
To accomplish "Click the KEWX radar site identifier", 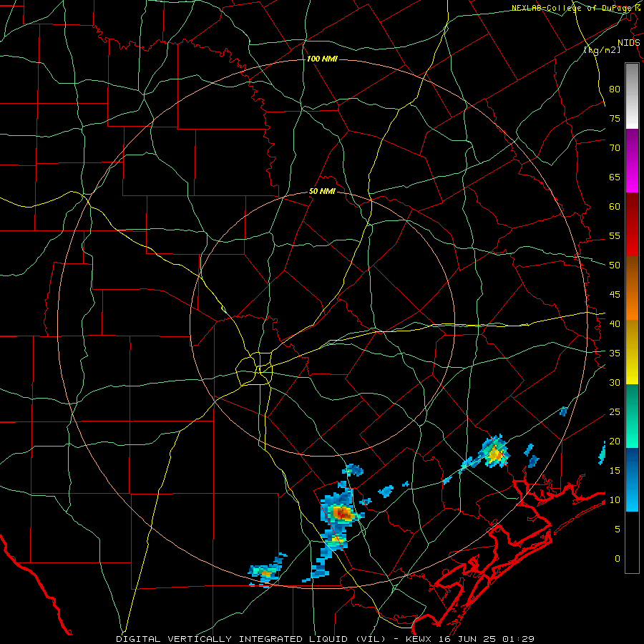I will tap(417, 639).
